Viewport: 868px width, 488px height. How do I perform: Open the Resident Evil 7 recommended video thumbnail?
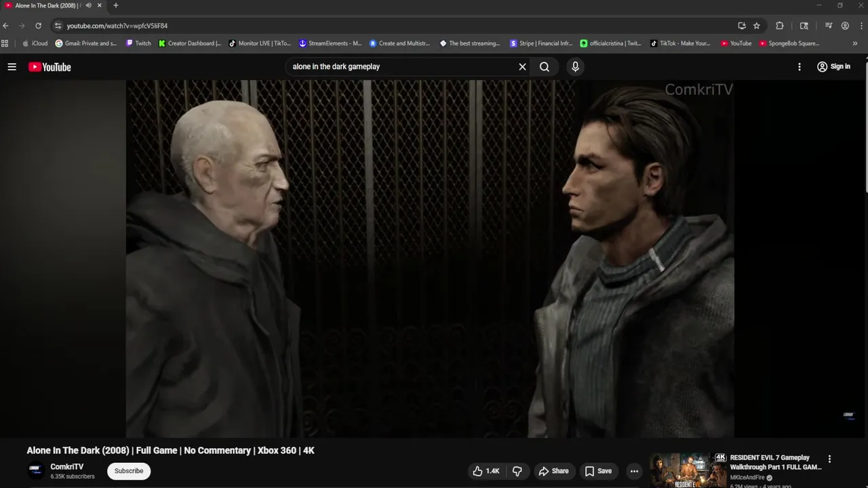click(x=688, y=470)
